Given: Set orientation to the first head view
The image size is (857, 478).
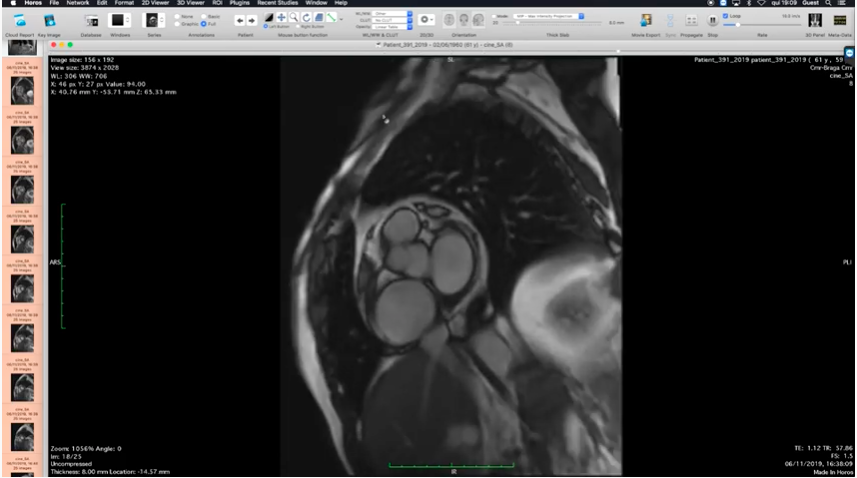Looking at the screenshot, I should tap(449, 20).
